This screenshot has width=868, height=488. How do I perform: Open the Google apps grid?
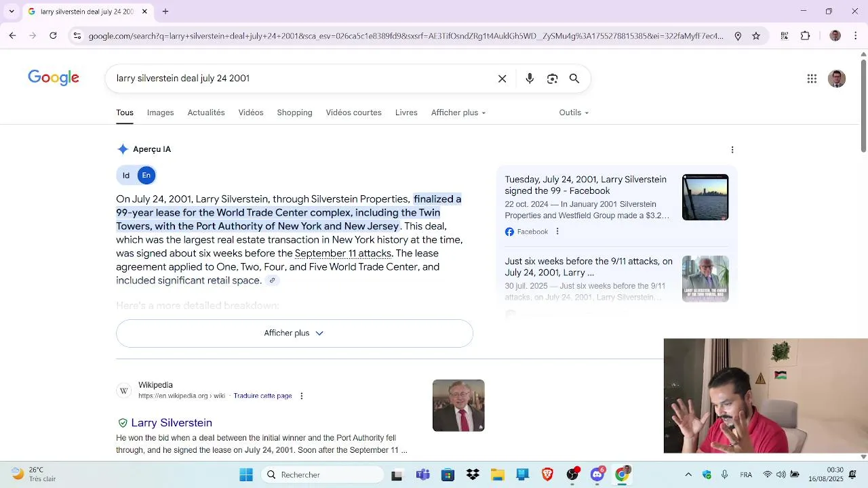point(812,79)
